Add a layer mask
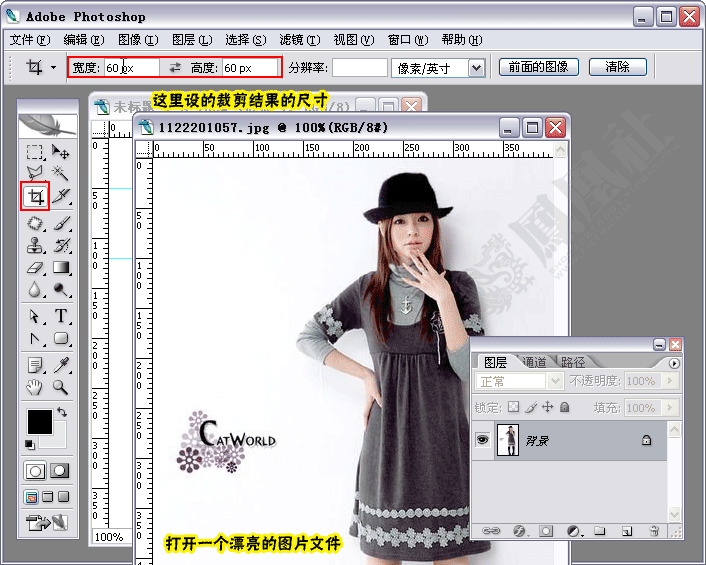 click(546, 531)
